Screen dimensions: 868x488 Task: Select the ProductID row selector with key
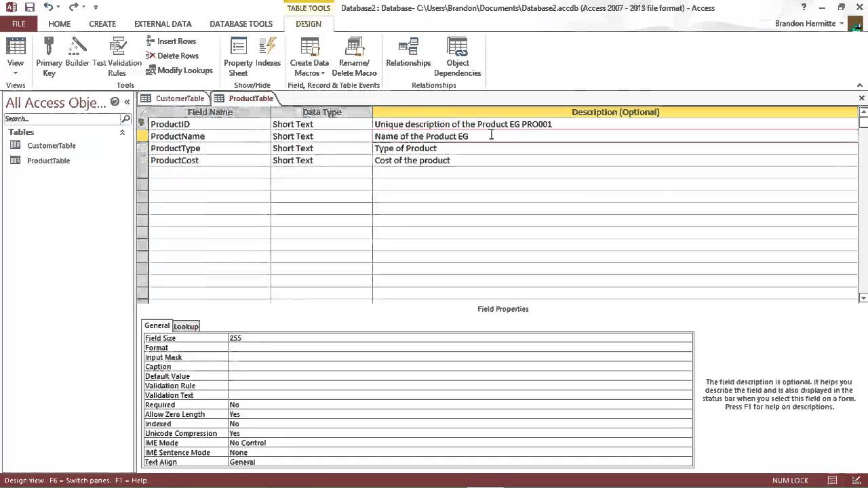coord(142,124)
